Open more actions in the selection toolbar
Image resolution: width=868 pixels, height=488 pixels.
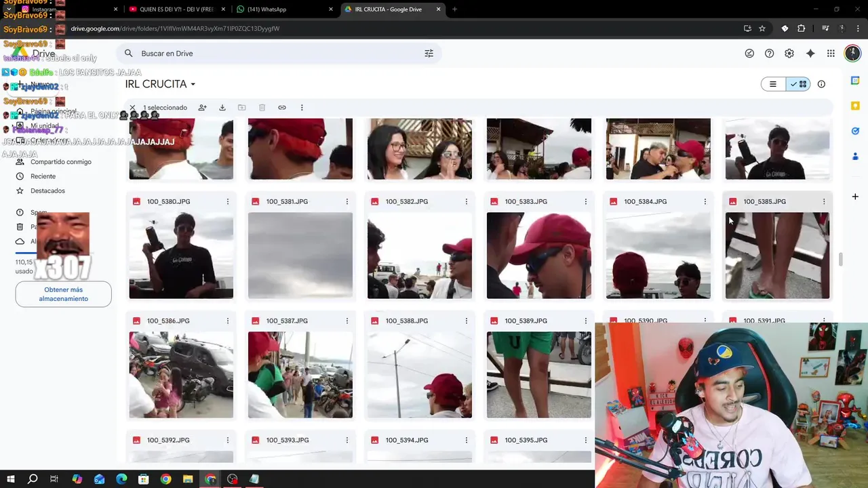click(x=302, y=108)
